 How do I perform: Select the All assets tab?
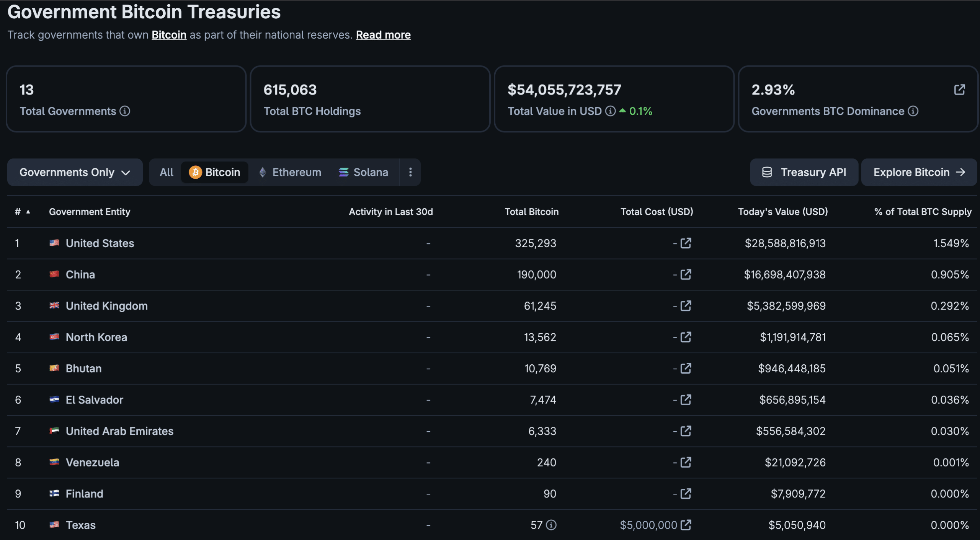click(x=167, y=172)
